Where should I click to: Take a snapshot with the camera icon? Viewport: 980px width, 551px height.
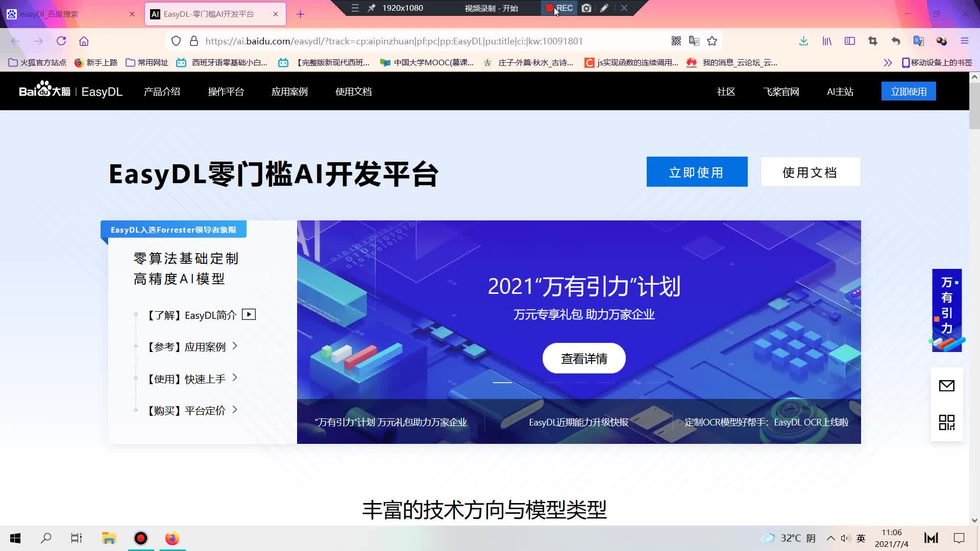586,8
